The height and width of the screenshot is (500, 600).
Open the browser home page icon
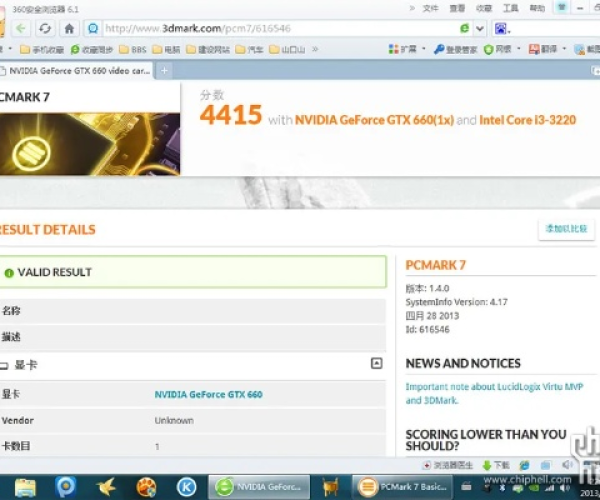tap(69, 28)
